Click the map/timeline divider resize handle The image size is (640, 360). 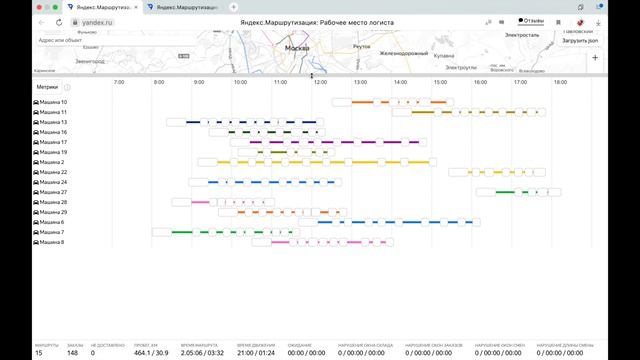(x=312, y=76)
